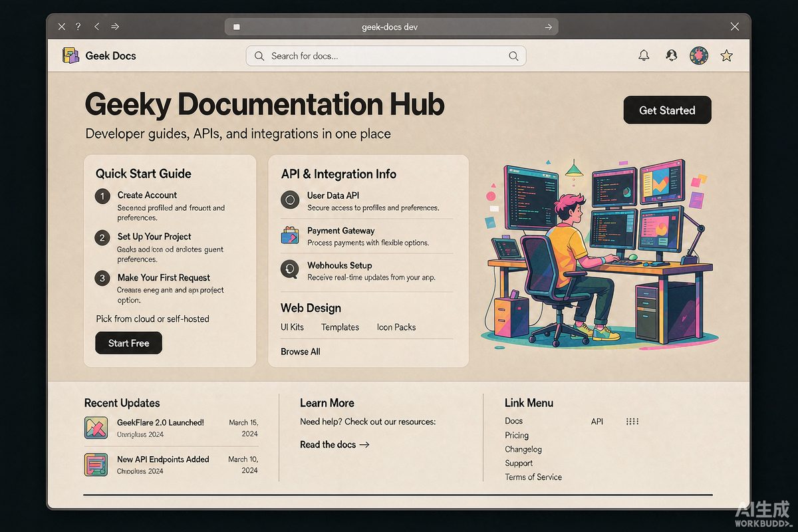Viewport: 798px width, 532px height.
Task: Click the User Data API title text
Action: pos(333,196)
